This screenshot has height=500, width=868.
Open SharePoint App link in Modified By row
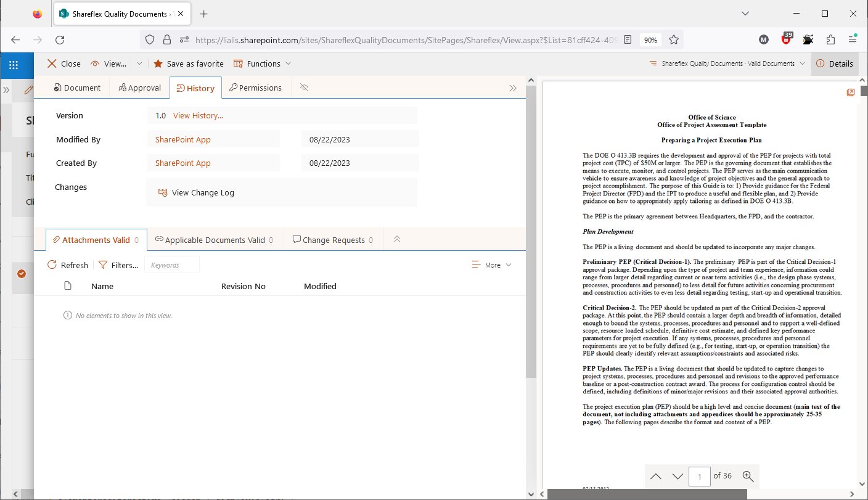pos(183,139)
